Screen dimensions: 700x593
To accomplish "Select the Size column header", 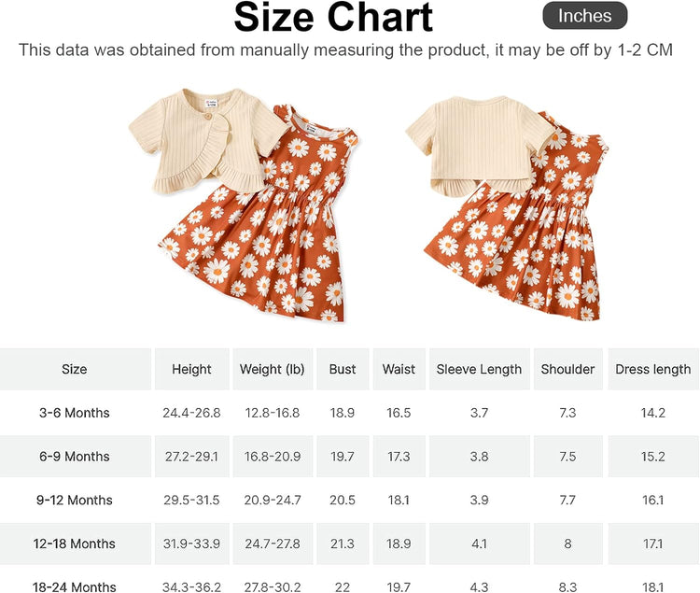I will click(75, 369).
